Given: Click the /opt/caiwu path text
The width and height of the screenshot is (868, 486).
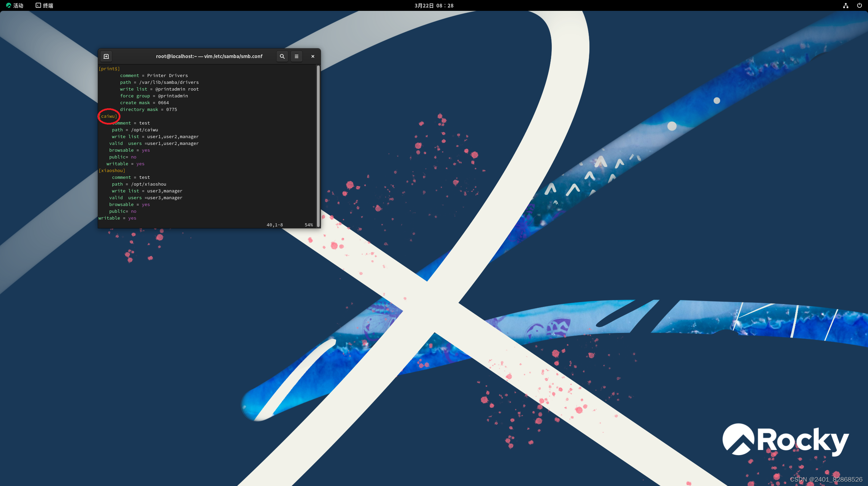Looking at the screenshot, I should coord(145,130).
